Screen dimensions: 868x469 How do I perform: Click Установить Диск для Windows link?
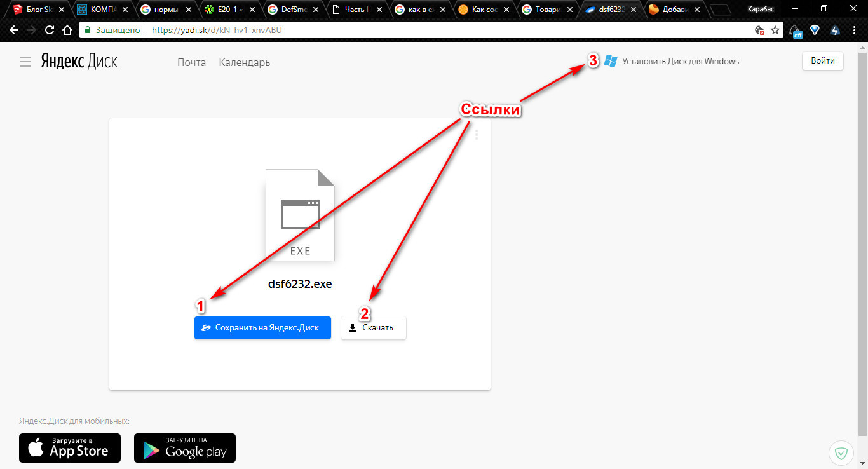click(672, 61)
